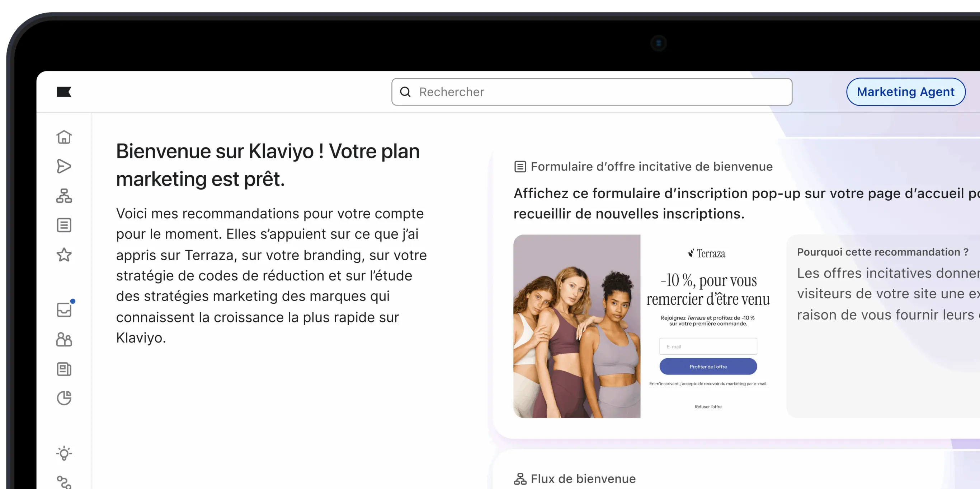
Task: Click flow icon beside Flux de bienvenue
Action: tap(520, 479)
